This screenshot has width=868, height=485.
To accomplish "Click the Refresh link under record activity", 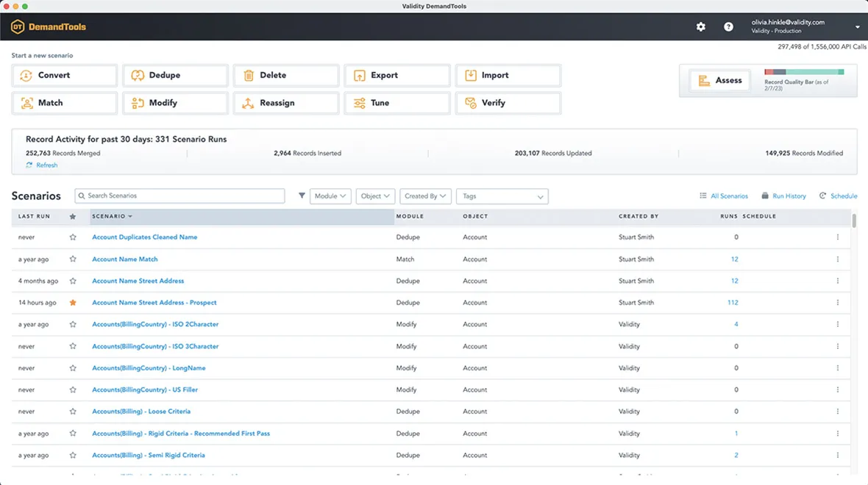I will pyautogui.click(x=46, y=165).
